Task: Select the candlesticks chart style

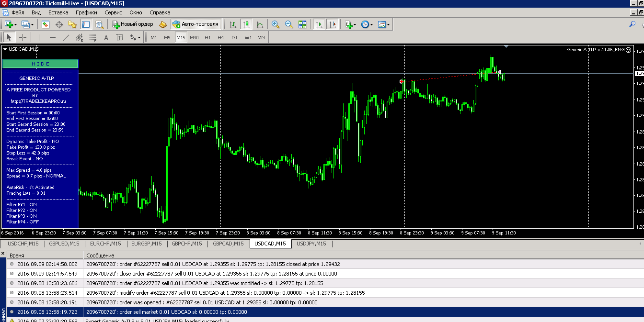Action: tap(246, 24)
